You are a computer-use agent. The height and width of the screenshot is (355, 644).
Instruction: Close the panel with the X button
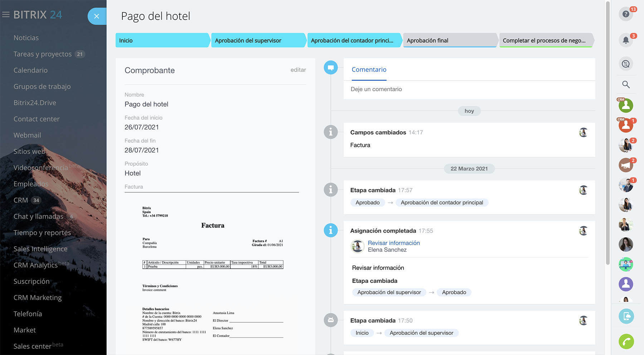tap(97, 16)
